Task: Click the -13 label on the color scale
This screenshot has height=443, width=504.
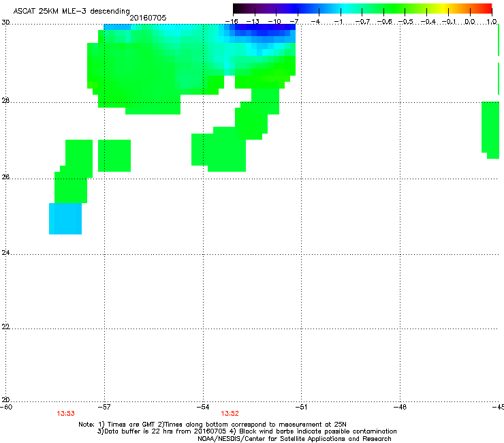Action: tap(253, 22)
